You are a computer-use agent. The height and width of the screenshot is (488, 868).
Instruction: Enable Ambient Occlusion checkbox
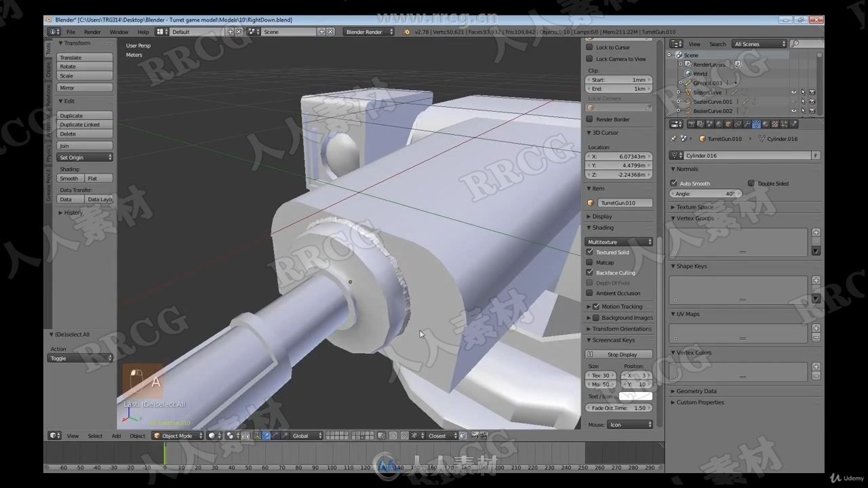tap(589, 293)
